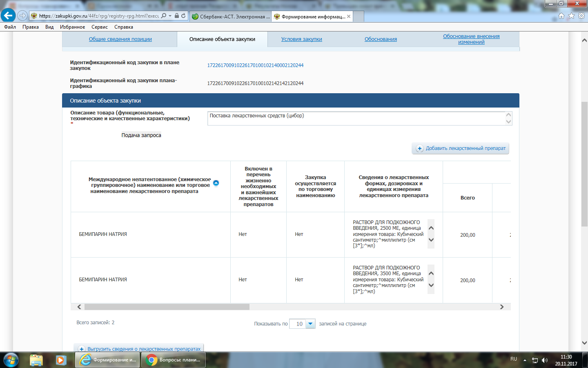Open the IE tools gear icon
The width and height of the screenshot is (588, 368).
[x=581, y=16]
